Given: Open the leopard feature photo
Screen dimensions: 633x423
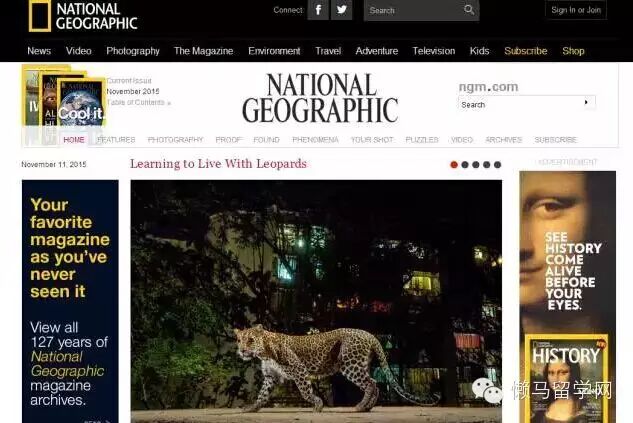Looking at the screenshot, I should tap(316, 301).
